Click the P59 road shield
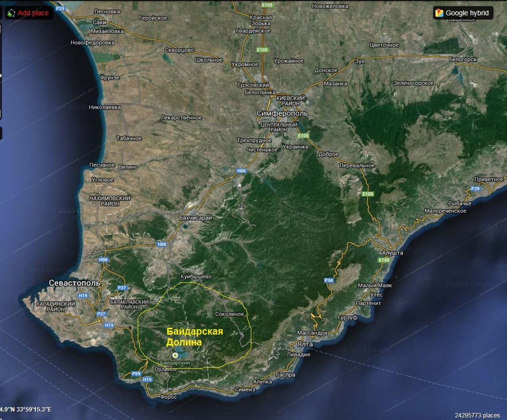The height and width of the screenshot is (420, 507). (136, 373)
